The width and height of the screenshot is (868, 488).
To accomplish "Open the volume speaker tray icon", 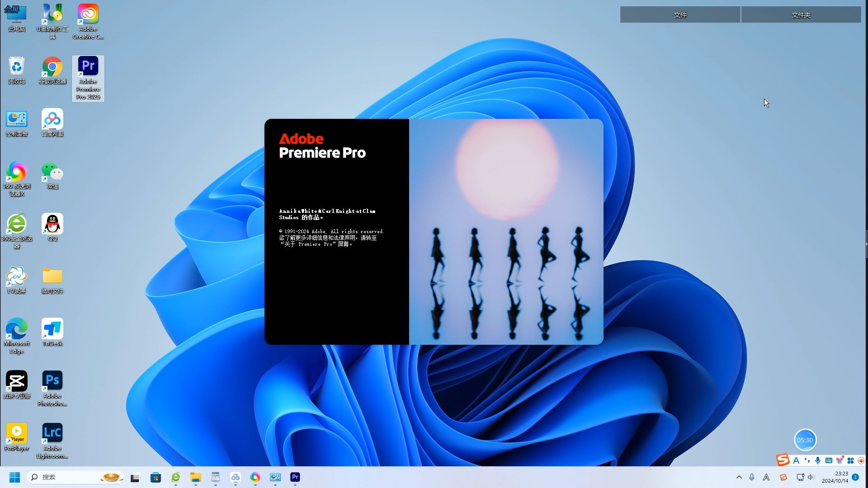I will pos(810,477).
